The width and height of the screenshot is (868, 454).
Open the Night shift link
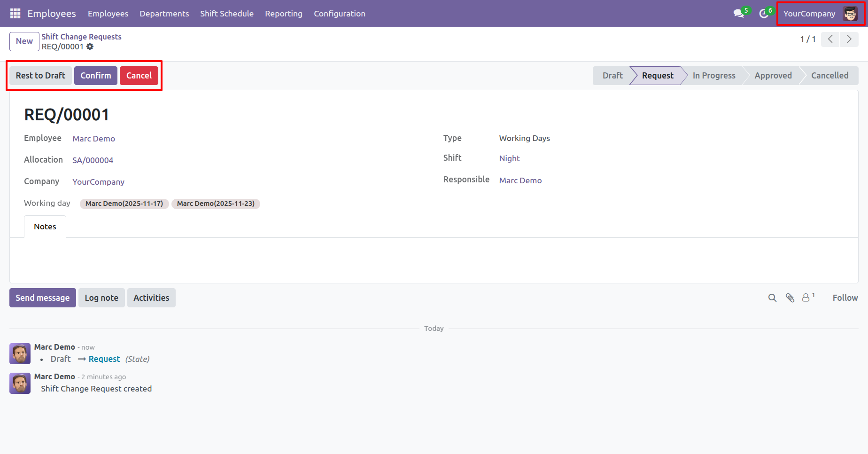(510, 158)
